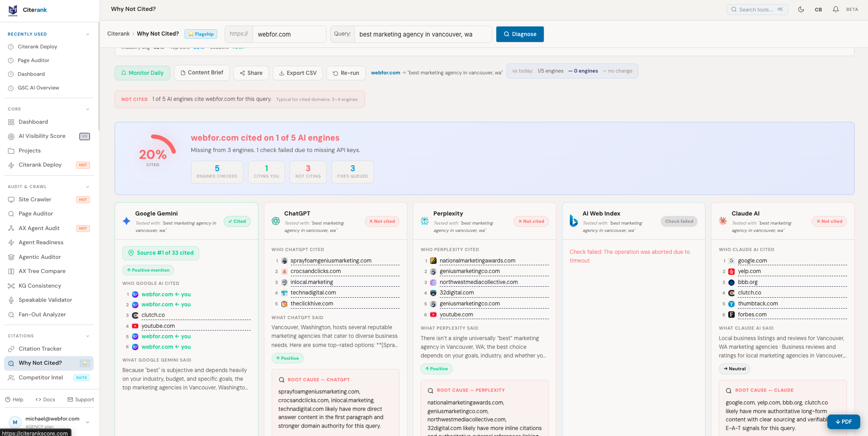The image size is (868, 436).
Task: Select Agent Readiness in sidebar
Action: click(49, 242)
